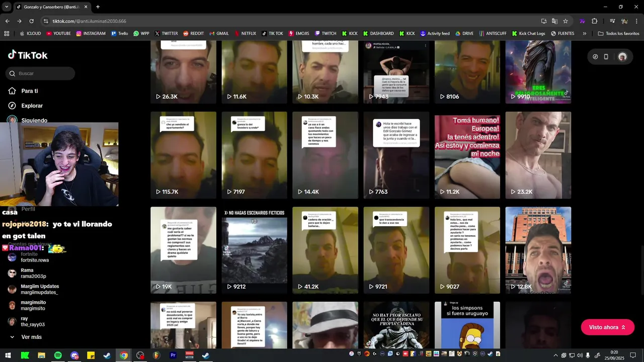
Task: Open the TikTok profile avatar menu
Action: pos(622,57)
